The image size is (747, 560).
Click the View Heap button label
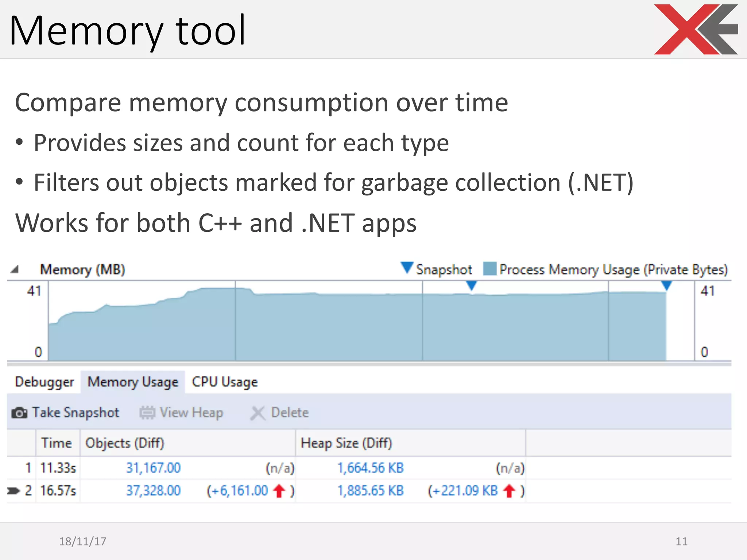pyautogui.click(x=191, y=413)
